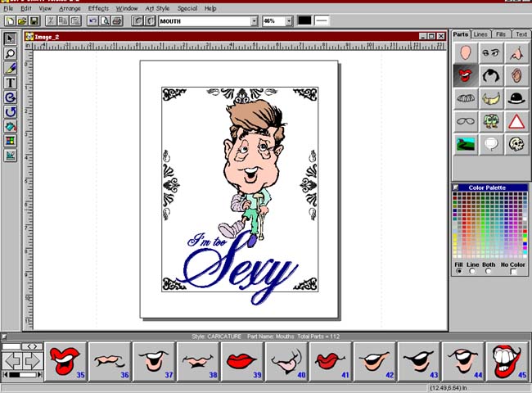532x393 pixels.
Task: Select the Text tool
Action: pyautogui.click(x=10, y=83)
